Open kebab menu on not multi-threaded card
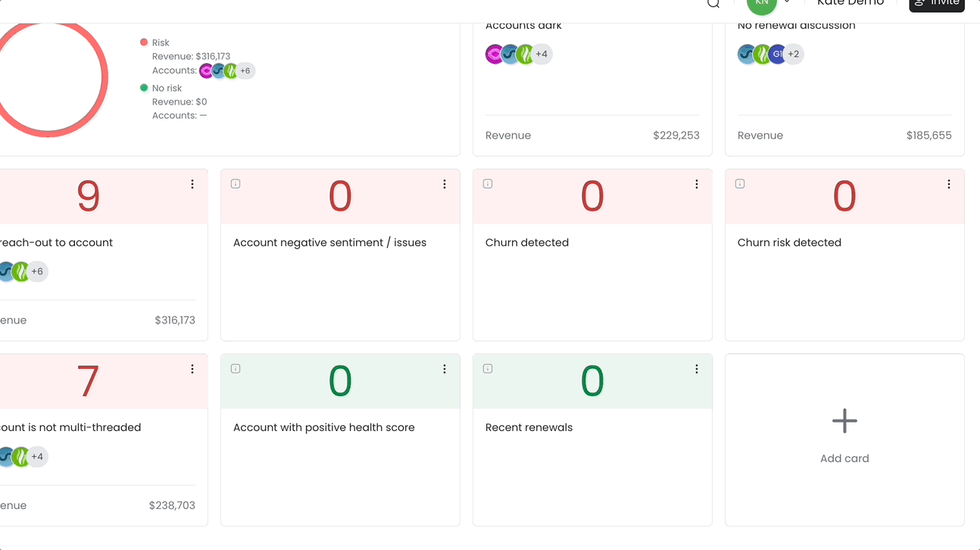This screenshot has width=980, height=550. tap(192, 369)
